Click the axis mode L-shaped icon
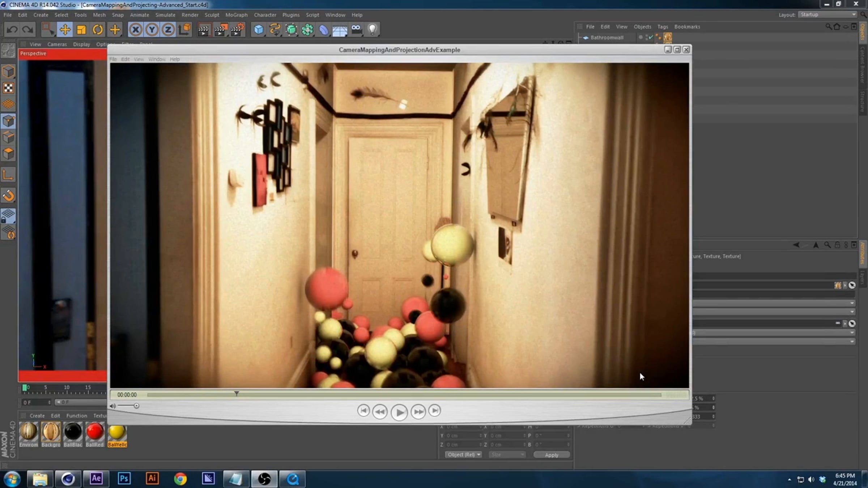 tap(8, 175)
